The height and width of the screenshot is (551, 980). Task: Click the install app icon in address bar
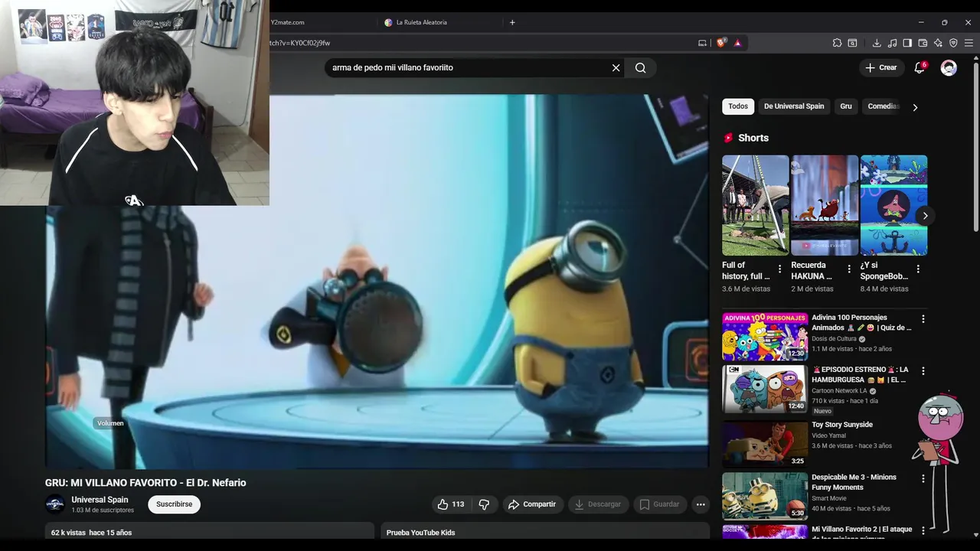(x=702, y=43)
